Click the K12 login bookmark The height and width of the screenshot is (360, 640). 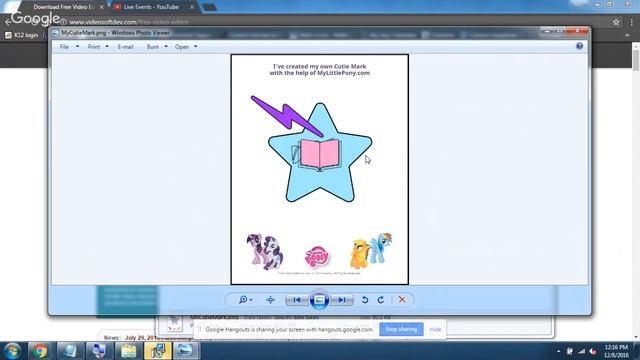[x=21, y=36]
